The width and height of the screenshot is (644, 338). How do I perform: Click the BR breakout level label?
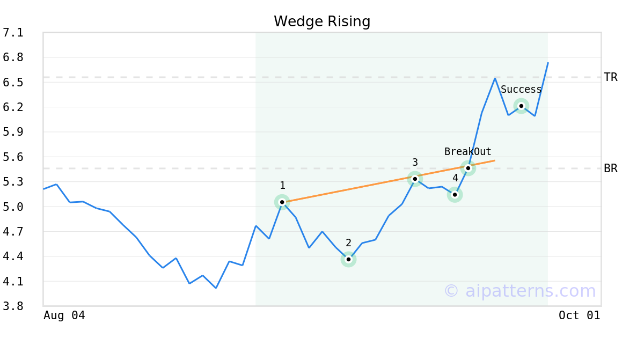click(x=611, y=168)
